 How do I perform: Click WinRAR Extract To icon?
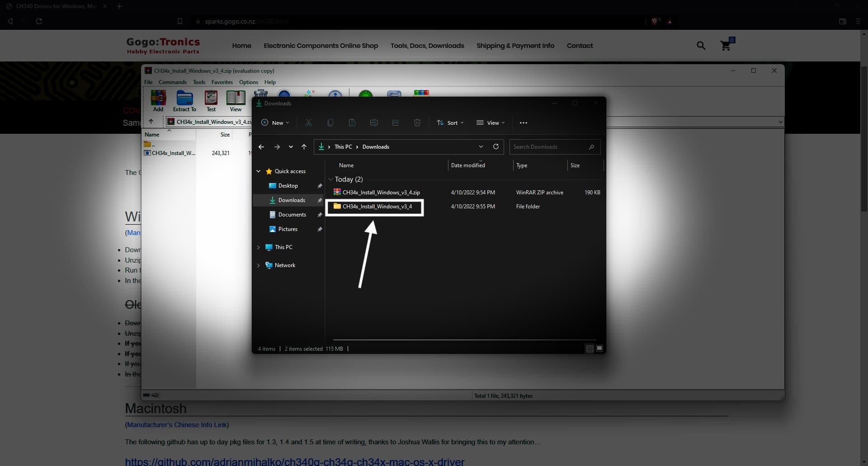[x=184, y=101]
